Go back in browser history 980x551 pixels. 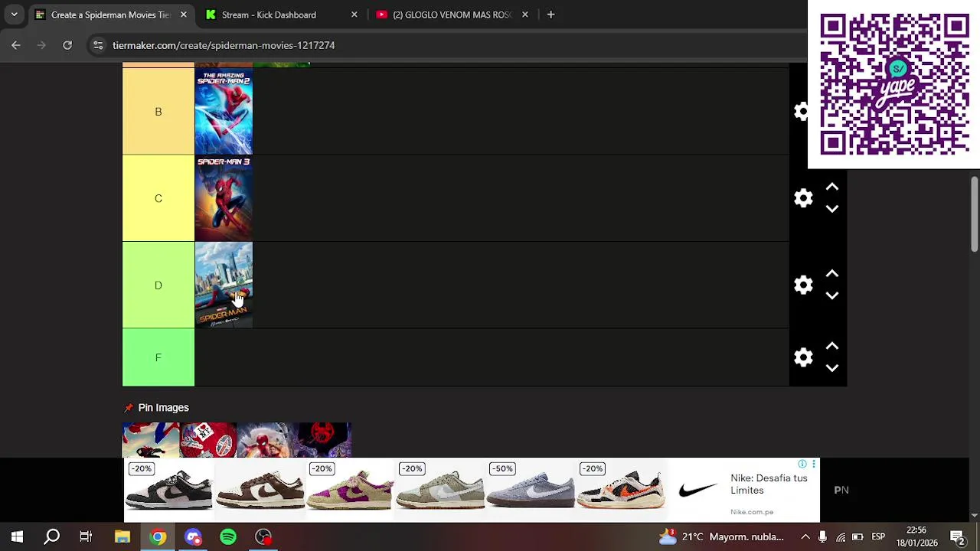click(x=16, y=45)
